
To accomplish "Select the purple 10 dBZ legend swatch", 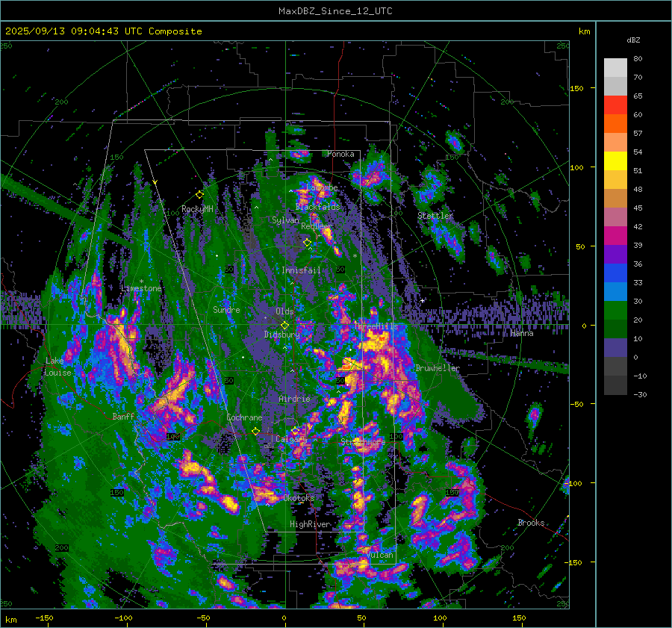I will tap(615, 347).
